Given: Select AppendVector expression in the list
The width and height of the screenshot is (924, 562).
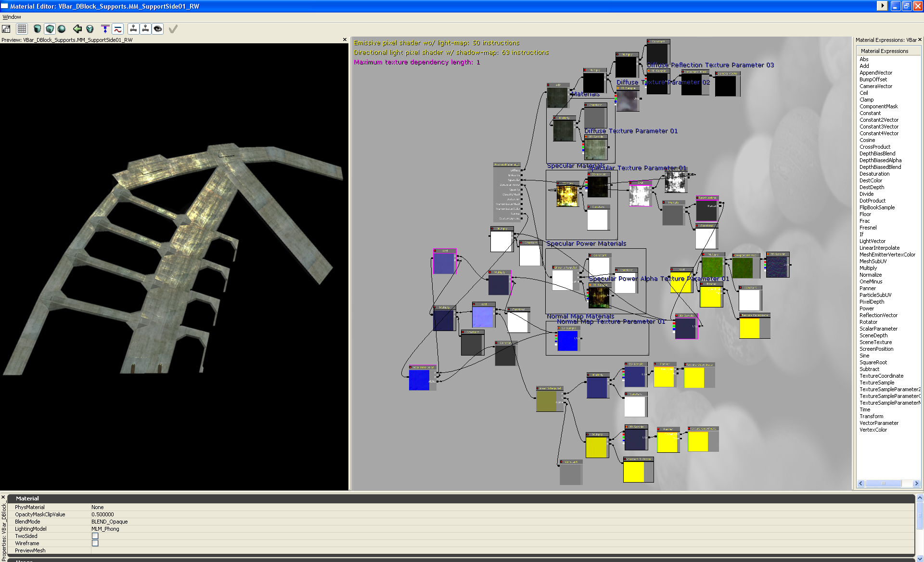Looking at the screenshot, I should [876, 73].
